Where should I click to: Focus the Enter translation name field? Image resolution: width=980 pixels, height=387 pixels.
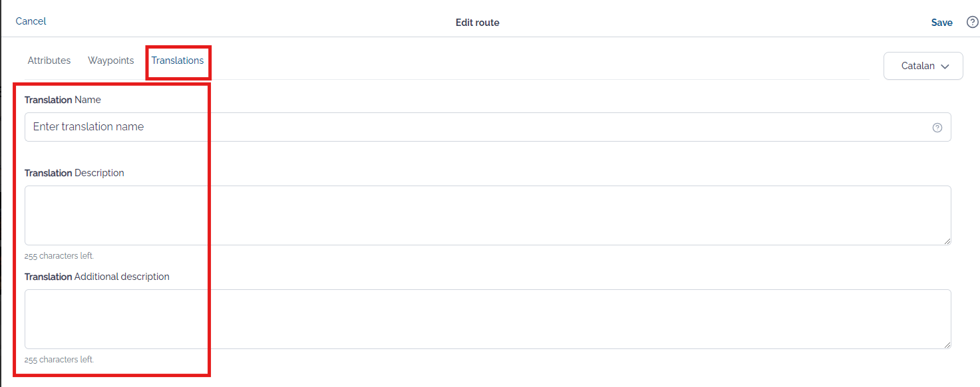[488, 127]
